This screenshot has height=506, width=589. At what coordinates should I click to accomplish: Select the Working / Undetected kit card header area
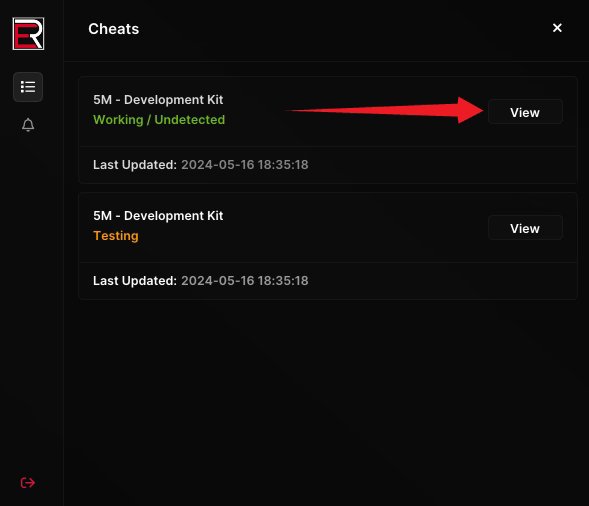pos(328,112)
